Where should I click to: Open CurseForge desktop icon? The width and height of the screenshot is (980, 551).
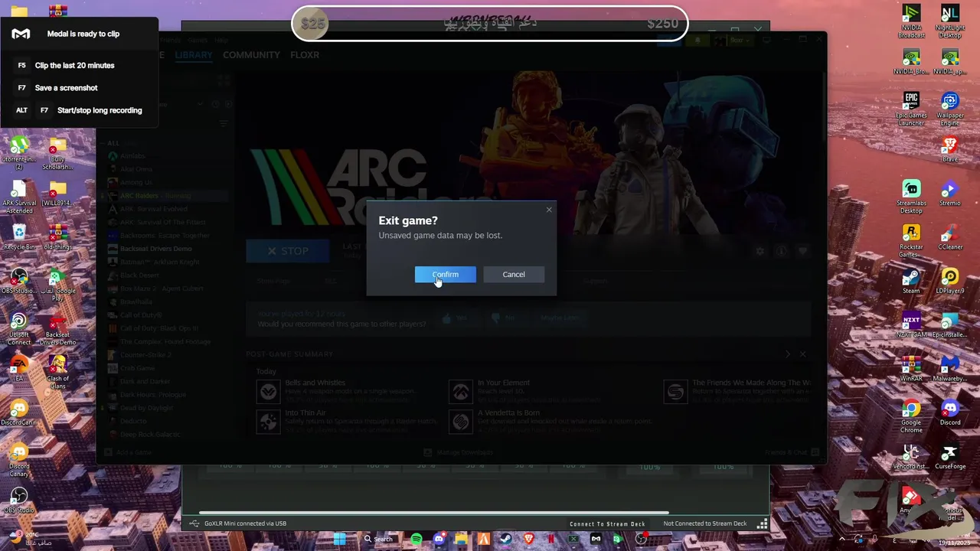pyautogui.click(x=950, y=457)
